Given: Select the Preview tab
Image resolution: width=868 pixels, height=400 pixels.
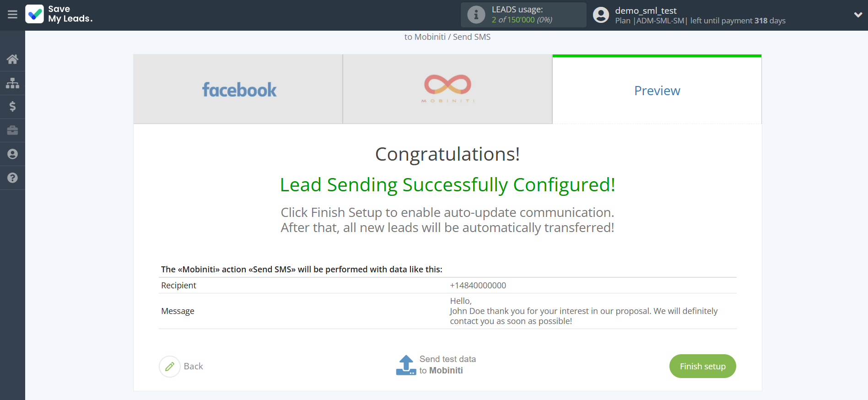Looking at the screenshot, I should pyautogui.click(x=657, y=90).
